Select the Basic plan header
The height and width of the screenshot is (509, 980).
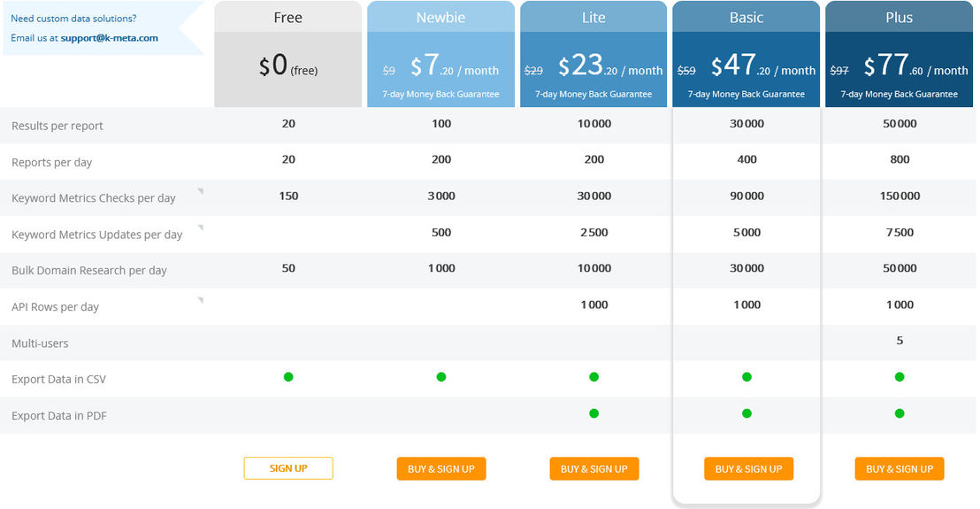(746, 18)
